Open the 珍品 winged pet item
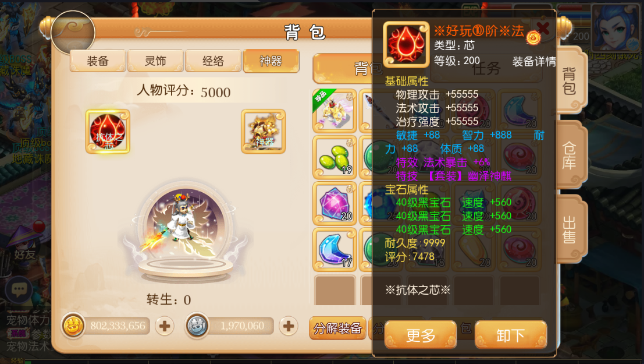This screenshot has height=364, width=644. click(335, 111)
